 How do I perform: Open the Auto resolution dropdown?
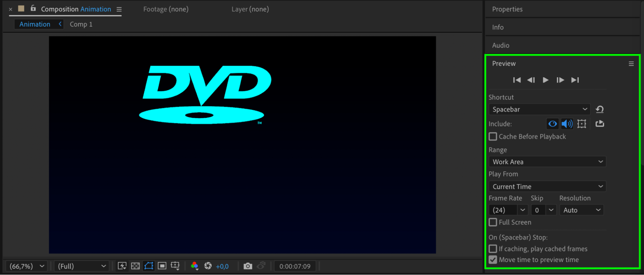click(582, 210)
